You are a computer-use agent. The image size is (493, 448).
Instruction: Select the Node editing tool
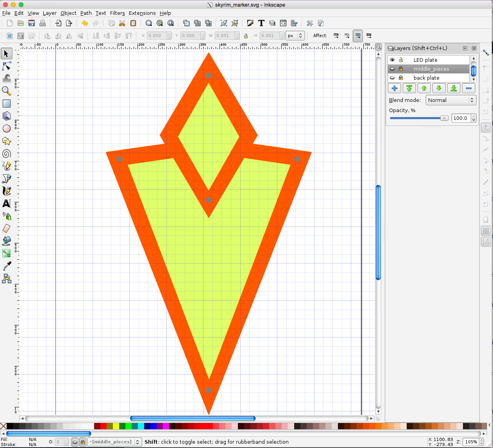[x=7, y=66]
